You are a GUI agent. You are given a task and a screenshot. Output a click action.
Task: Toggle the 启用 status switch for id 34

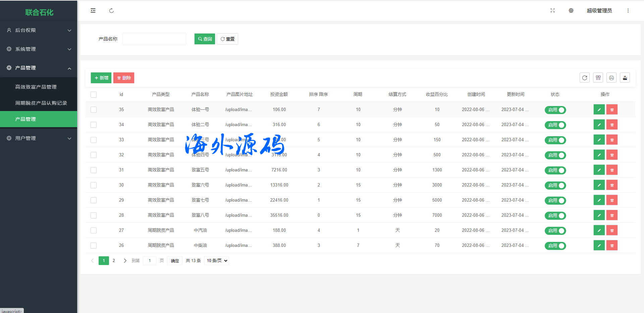pyautogui.click(x=555, y=125)
